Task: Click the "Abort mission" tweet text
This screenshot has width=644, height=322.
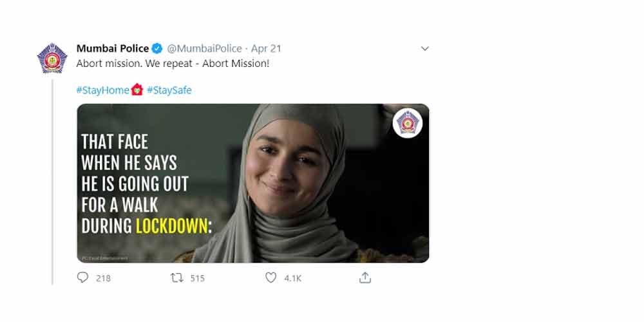Action: point(173,64)
